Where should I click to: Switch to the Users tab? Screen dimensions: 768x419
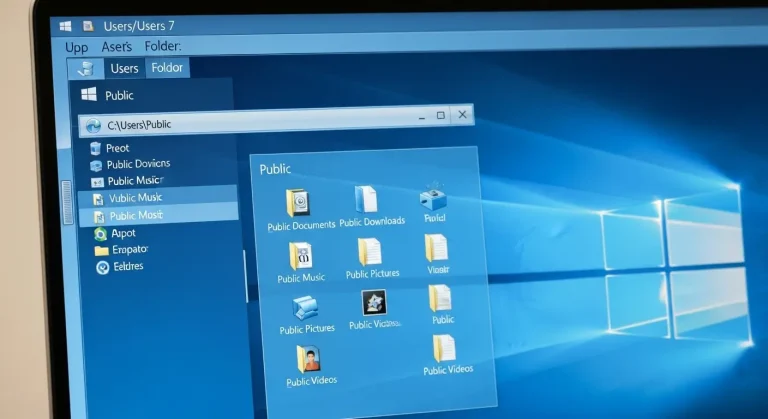pyautogui.click(x=124, y=68)
